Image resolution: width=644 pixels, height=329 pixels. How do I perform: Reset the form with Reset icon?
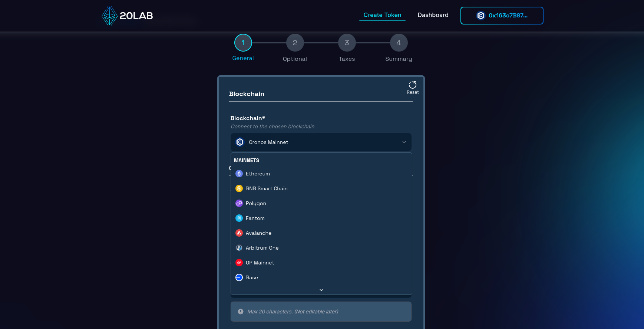(x=413, y=88)
